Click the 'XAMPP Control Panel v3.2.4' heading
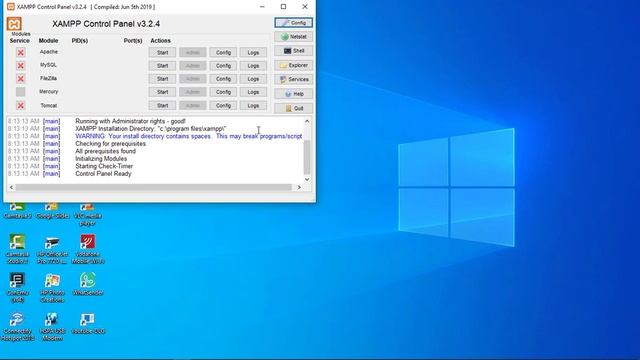640x360 pixels. click(106, 24)
